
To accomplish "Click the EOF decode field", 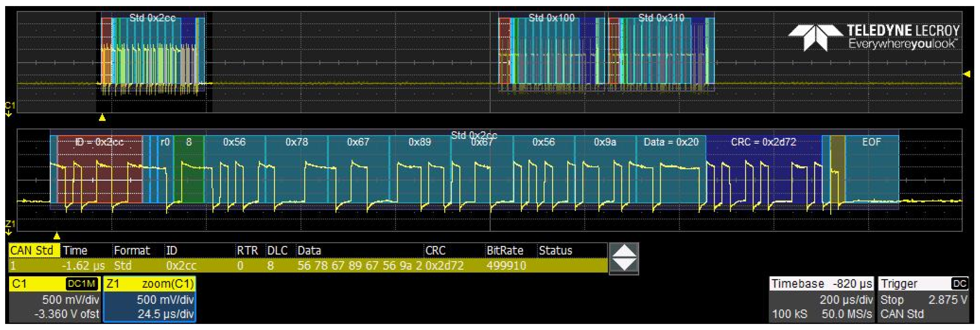I will [872, 169].
